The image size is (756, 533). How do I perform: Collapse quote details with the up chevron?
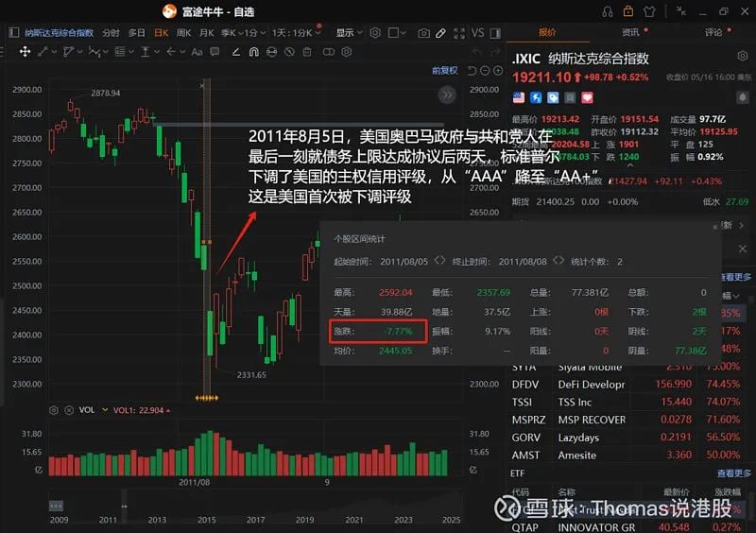pyautogui.click(x=629, y=166)
